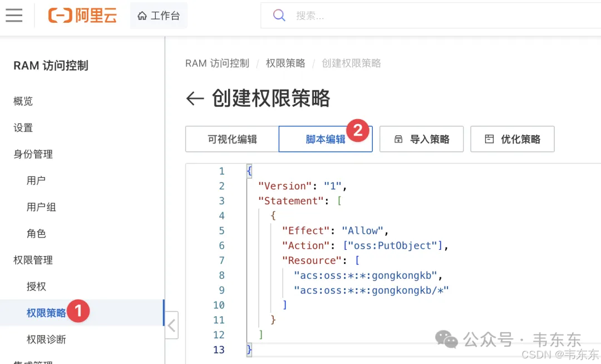Click the "Resource" key in line 7

tap(312, 260)
